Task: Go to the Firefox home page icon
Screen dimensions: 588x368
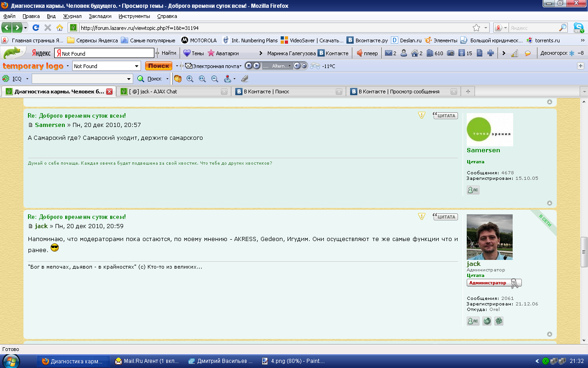Action: click(59, 28)
